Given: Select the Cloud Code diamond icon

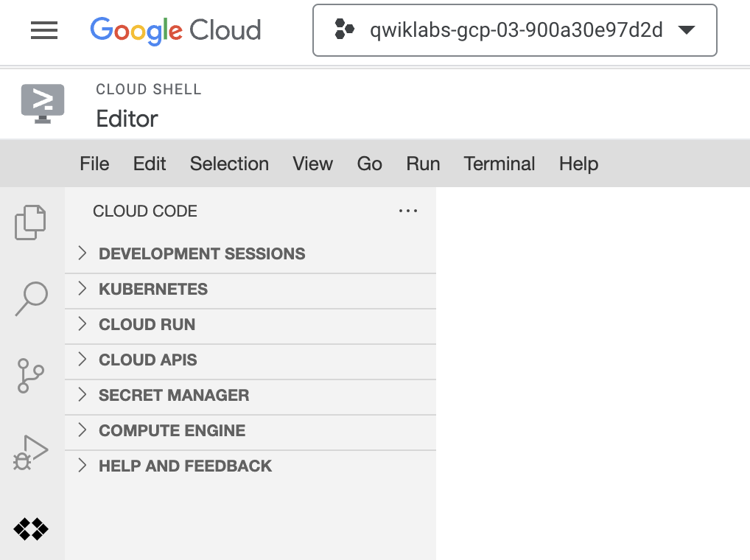Looking at the screenshot, I should tap(31, 529).
